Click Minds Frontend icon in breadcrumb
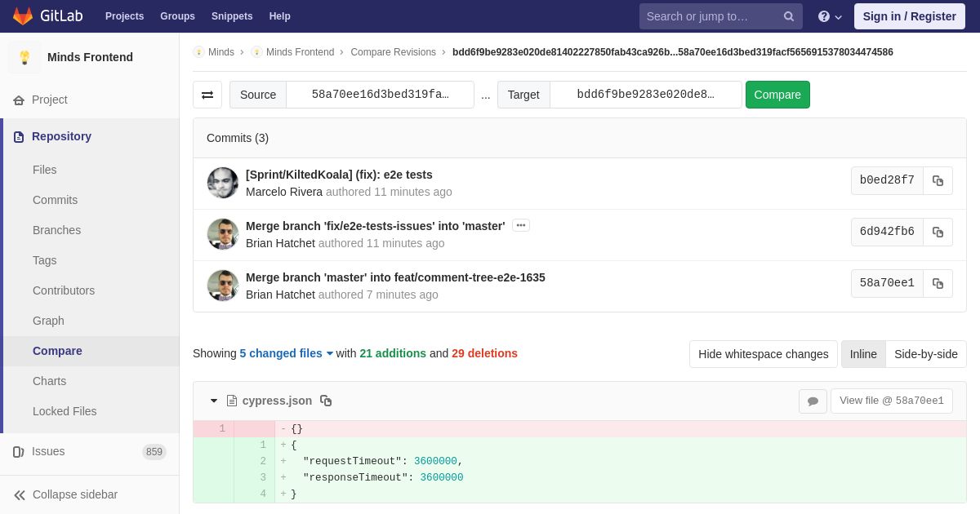 [x=256, y=52]
